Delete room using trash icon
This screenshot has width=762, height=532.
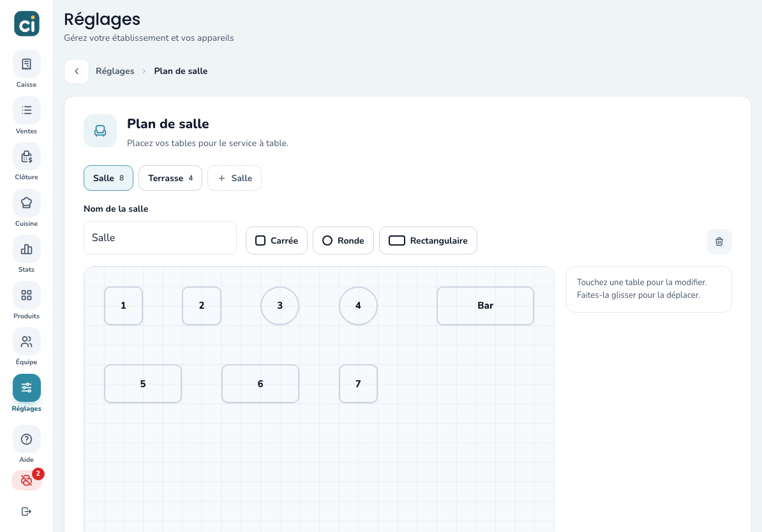point(719,242)
